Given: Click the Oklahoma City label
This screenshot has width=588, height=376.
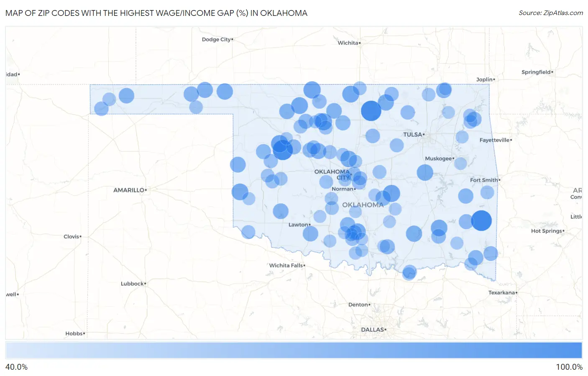Looking at the screenshot, I should [x=332, y=175].
